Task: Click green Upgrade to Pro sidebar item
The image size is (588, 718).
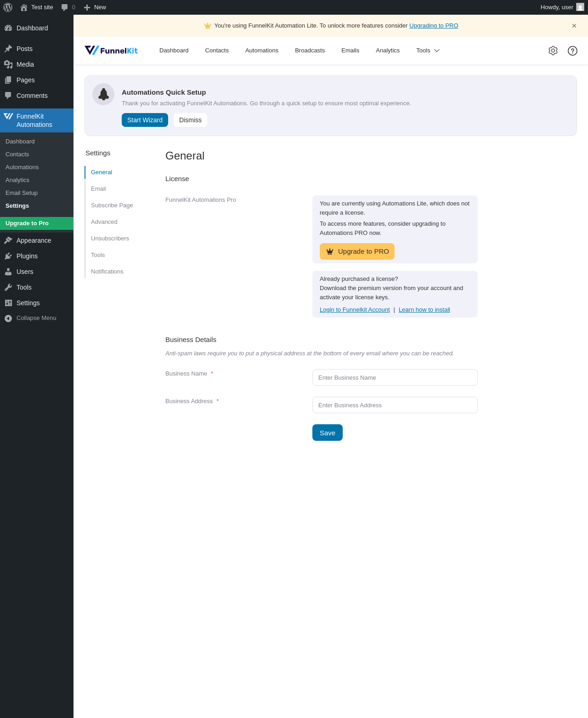Action: [37, 223]
